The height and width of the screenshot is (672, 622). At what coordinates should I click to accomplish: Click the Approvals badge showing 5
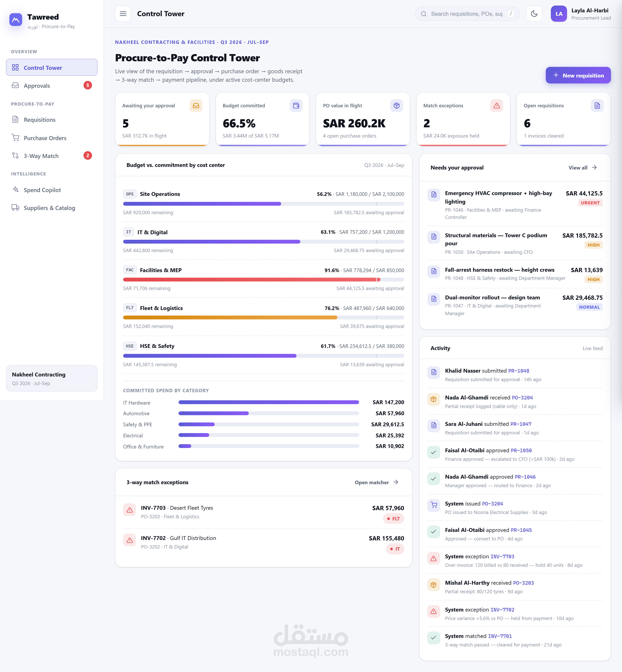click(x=88, y=85)
